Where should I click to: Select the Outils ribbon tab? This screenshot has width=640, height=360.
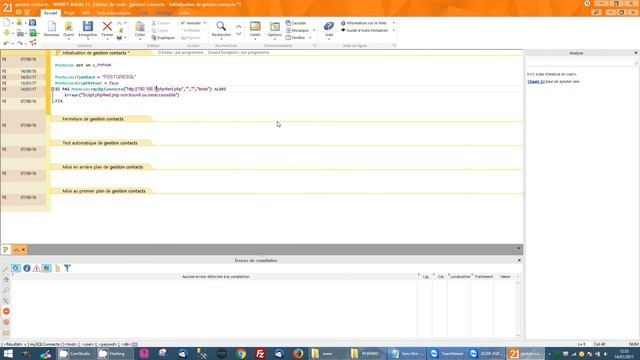pos(184,13)
